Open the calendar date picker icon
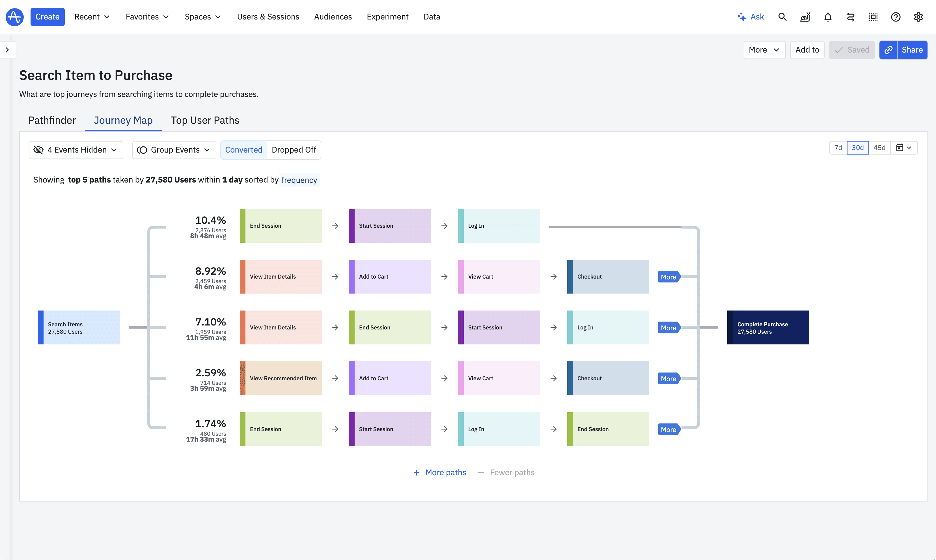This screenshot has height=560, width=936. (900, 147)
